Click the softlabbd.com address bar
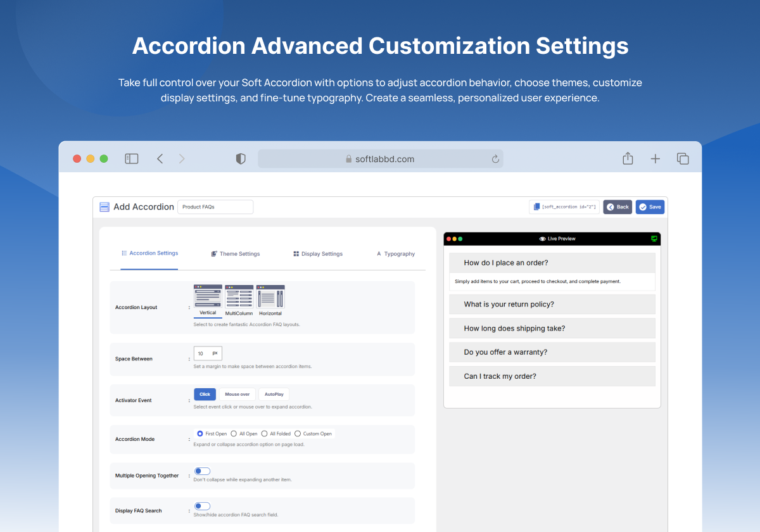The width and height of the screenshot is (760, 532). tap(381, 159)
